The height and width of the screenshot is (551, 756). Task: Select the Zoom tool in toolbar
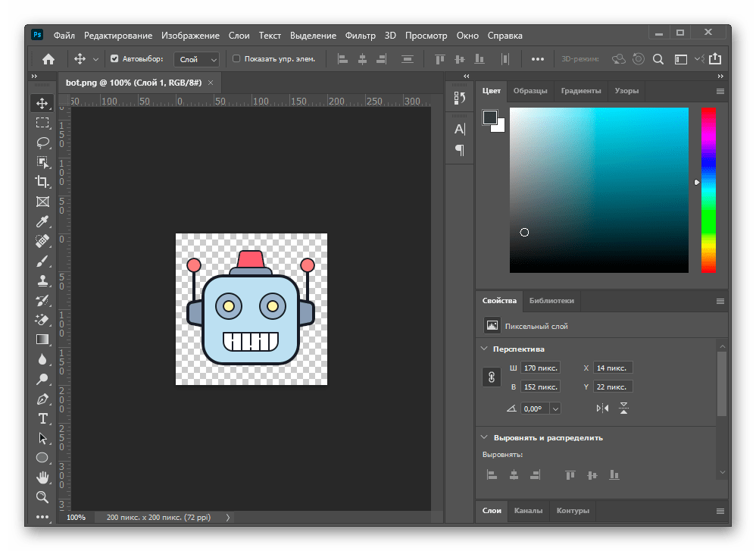[x=42, y=497]
